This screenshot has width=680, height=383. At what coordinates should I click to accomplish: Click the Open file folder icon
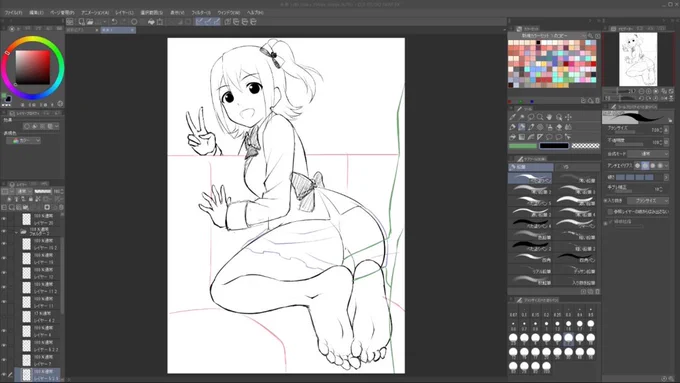click(x=90, y=21)
